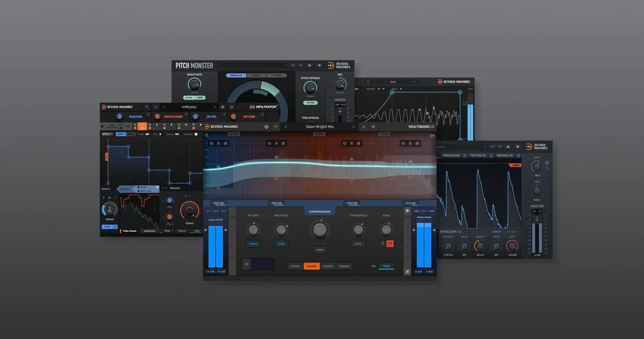Screen dimensions: 644x339
Task: Toggle the Envelope power button
Action: coord(460,232)
